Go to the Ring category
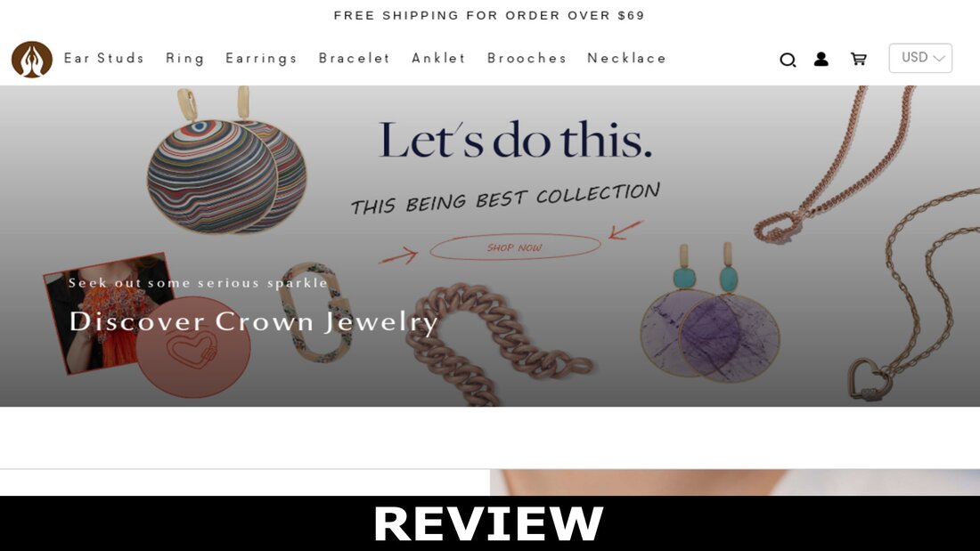Image resolution: width=980 pixels, height=551 pixels. pyautogui.click(x=185, y=59)
